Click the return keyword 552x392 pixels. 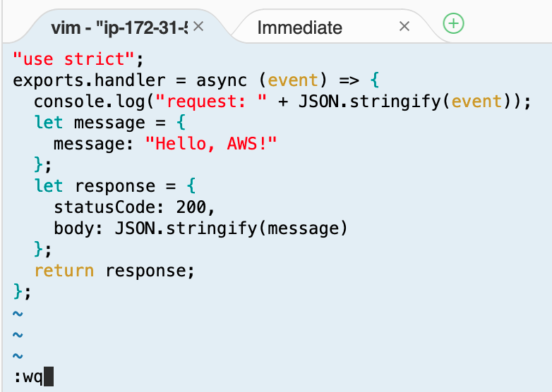(x=64, y=271)
